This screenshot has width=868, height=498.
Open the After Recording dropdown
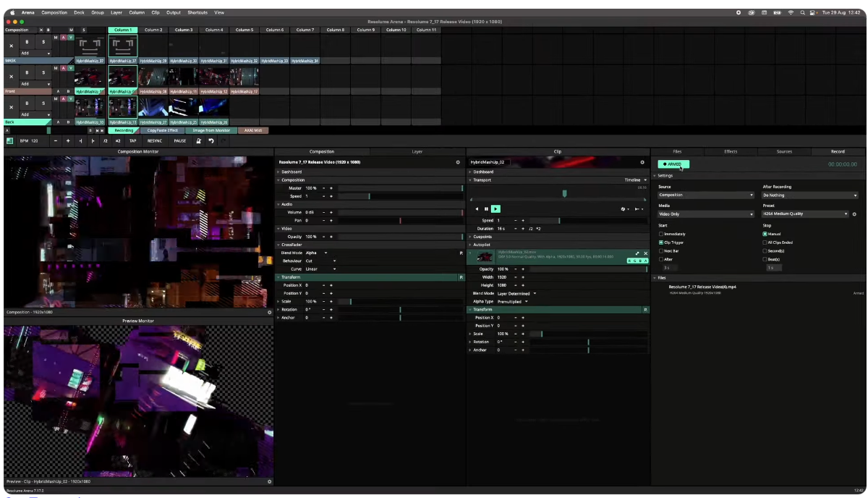tap(809, 195)
